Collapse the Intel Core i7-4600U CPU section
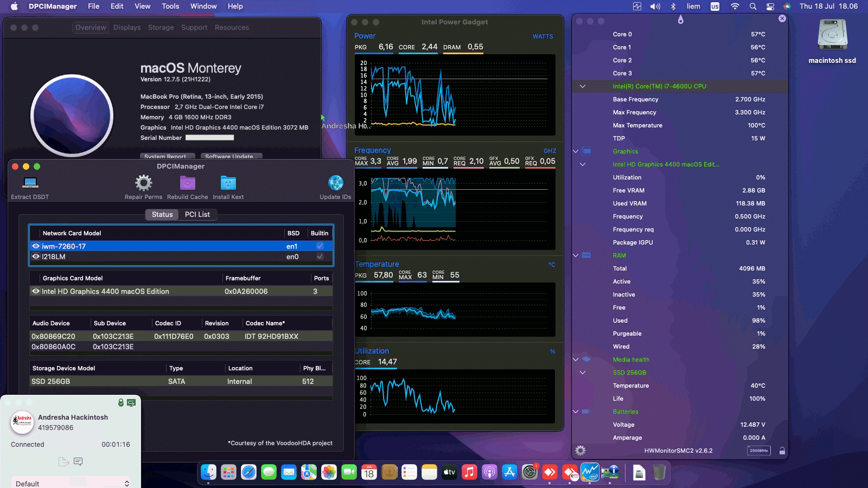The width and height of the screenshot is (868, 488). (583, 86)
